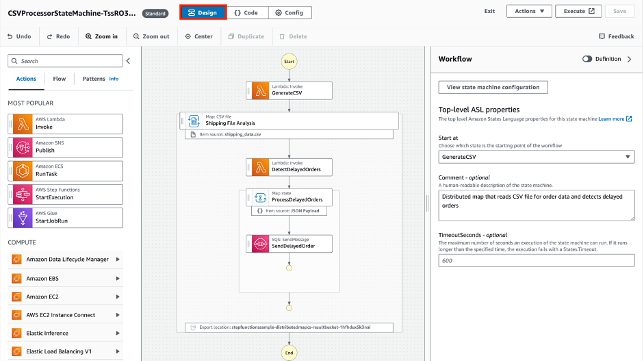Viewport: 644px width, 361px height.
Task: Expand the Amazon EC2 category
Action: pyautogui.click(x=118, y=297)
